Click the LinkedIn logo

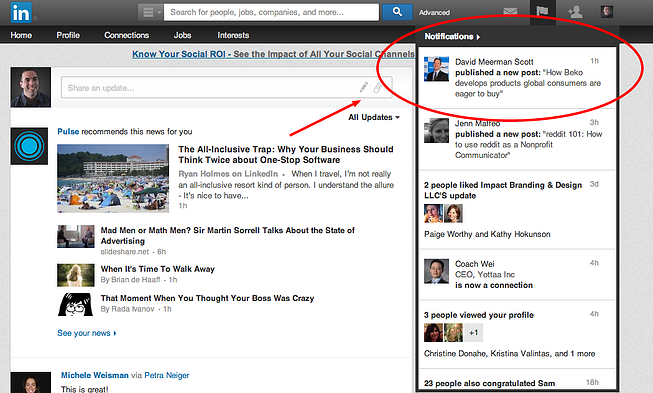click(21, 12)
